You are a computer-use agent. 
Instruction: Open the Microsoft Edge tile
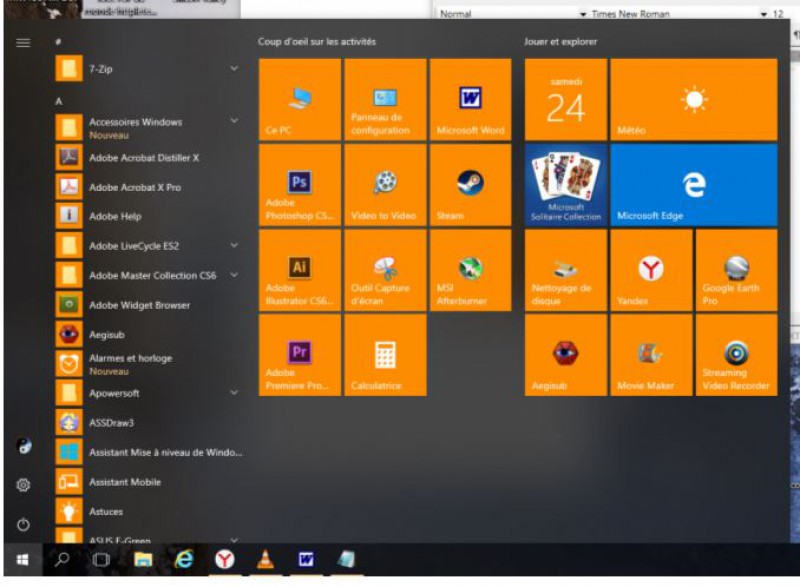pyautogui.click(x=693, y=184)
